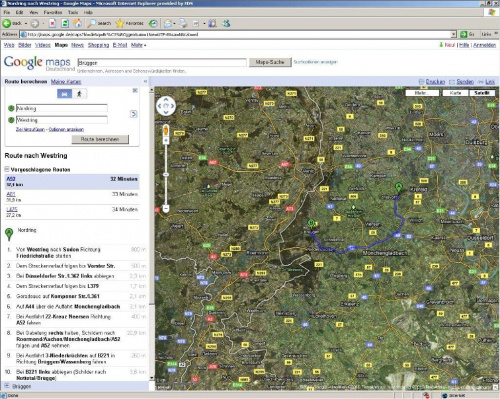The height and width of the screenshot is (399, 500).
Task: Click the IE Stop toolbar icon
Action: point(52,23)
